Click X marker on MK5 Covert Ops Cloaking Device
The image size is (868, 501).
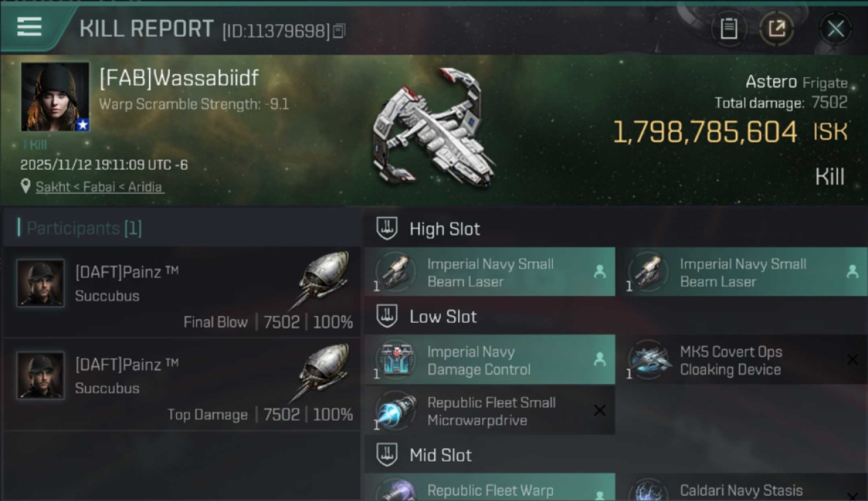tap(853, 359)
